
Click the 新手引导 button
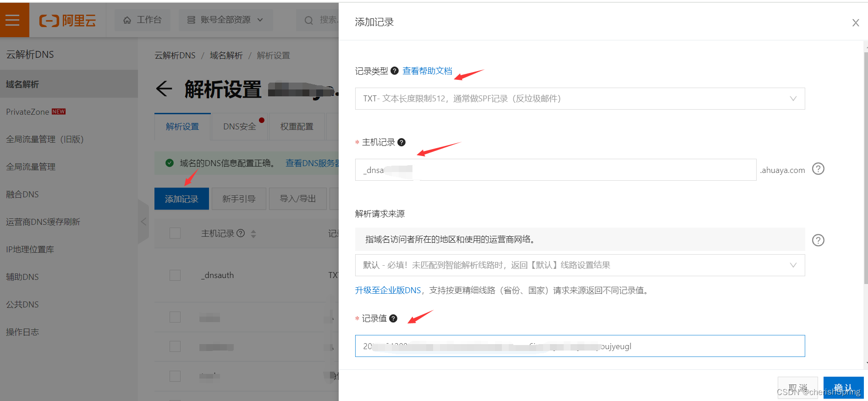click(x=239, y=199)
